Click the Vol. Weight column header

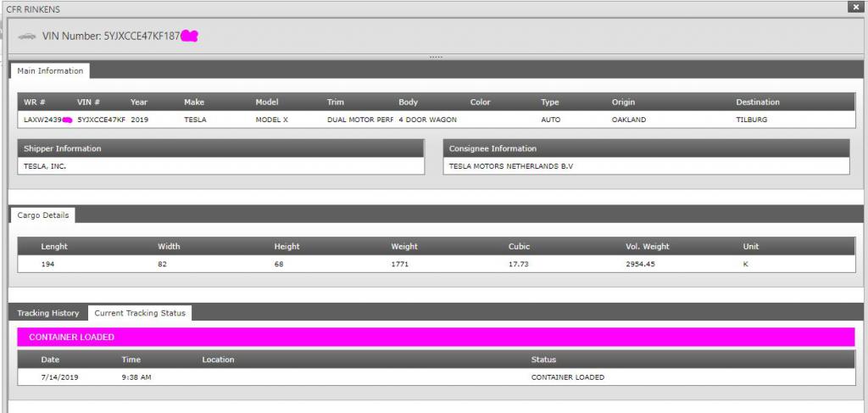[647, 247]
